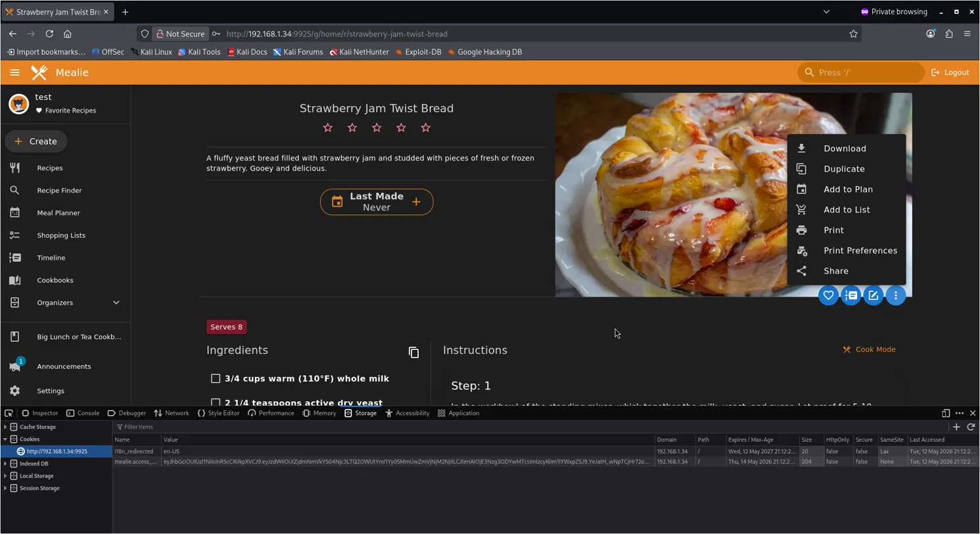
Task: Select Duplicate from the recipe context menu
Action: pyautogui.click(x=847, y=169)
